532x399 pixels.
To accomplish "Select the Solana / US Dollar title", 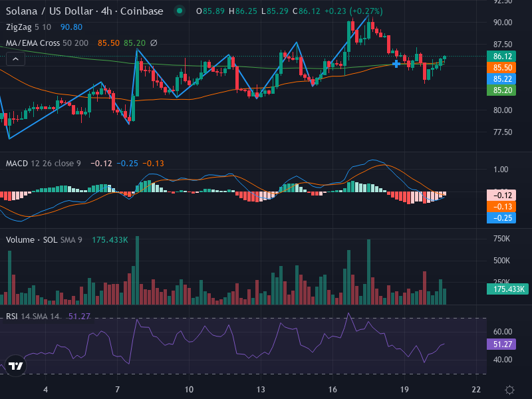I will (84, 11).
